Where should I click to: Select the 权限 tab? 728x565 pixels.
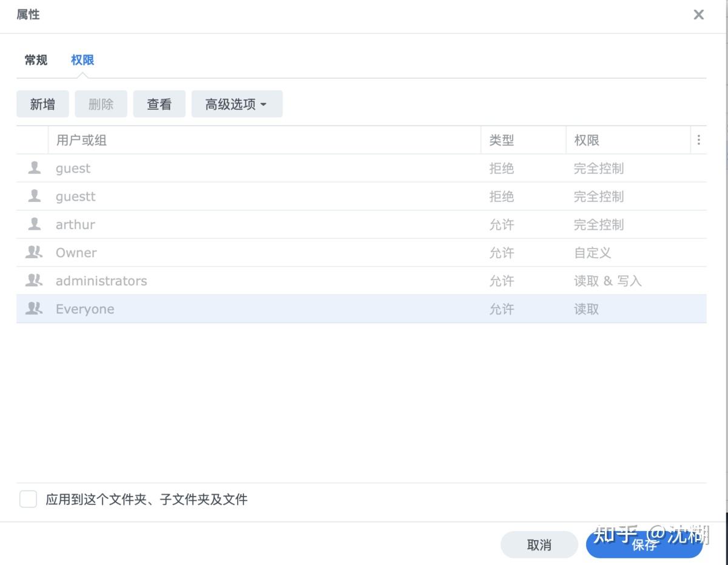[x=81, y=60]
